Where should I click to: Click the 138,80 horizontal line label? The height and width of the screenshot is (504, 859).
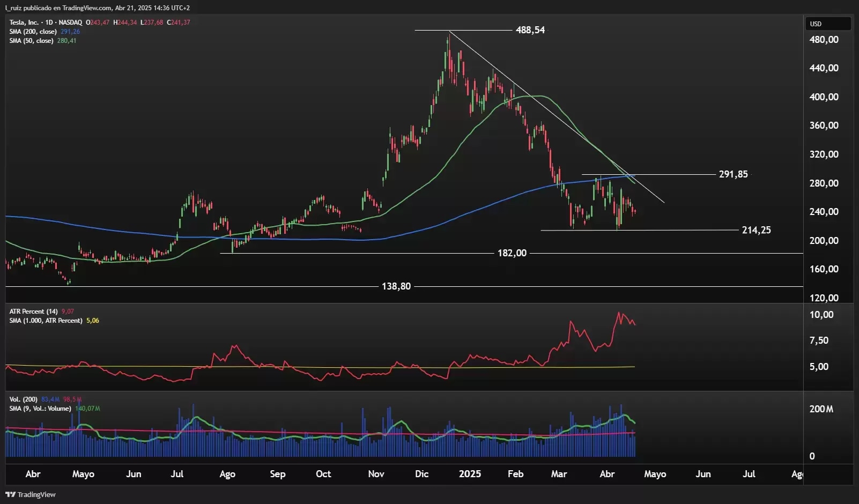[x=396, y=286]
